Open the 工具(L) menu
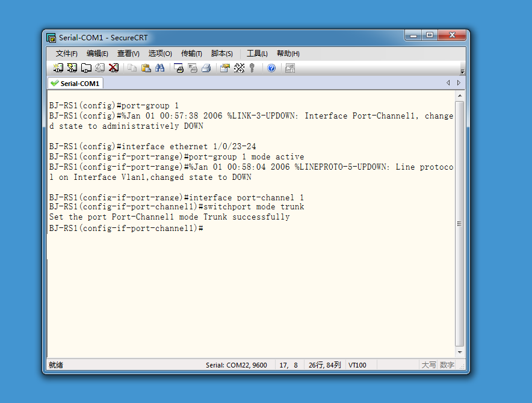 click(x=257, y=54)
